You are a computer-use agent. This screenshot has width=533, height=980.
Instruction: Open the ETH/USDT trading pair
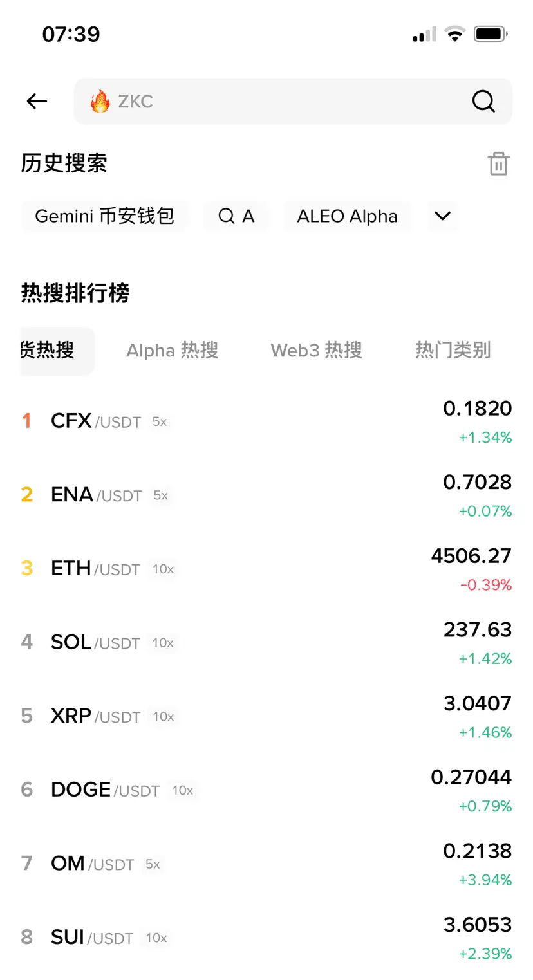(266, 569)
